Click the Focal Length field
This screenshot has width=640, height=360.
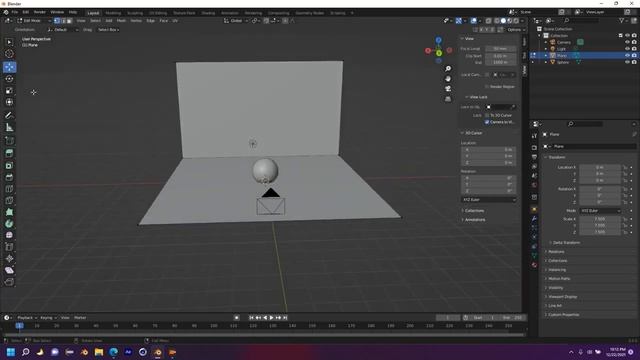pyautogui.click(x=500, y=49)
